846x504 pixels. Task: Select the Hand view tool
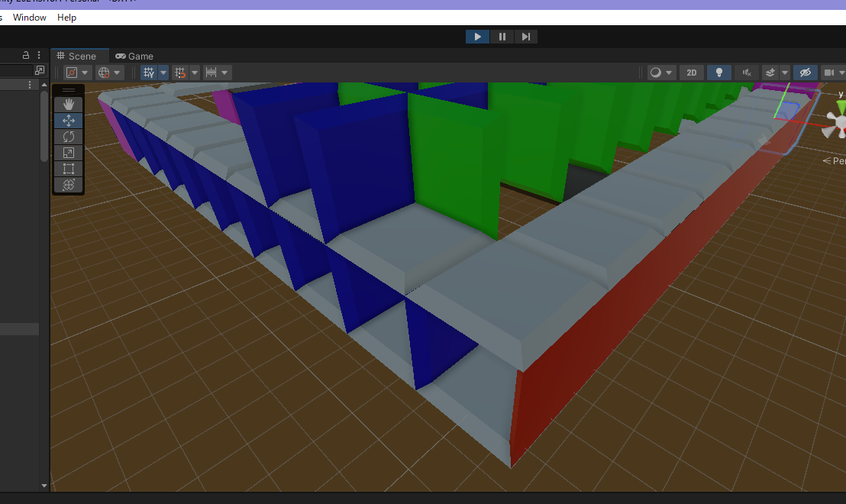[68, 104]
